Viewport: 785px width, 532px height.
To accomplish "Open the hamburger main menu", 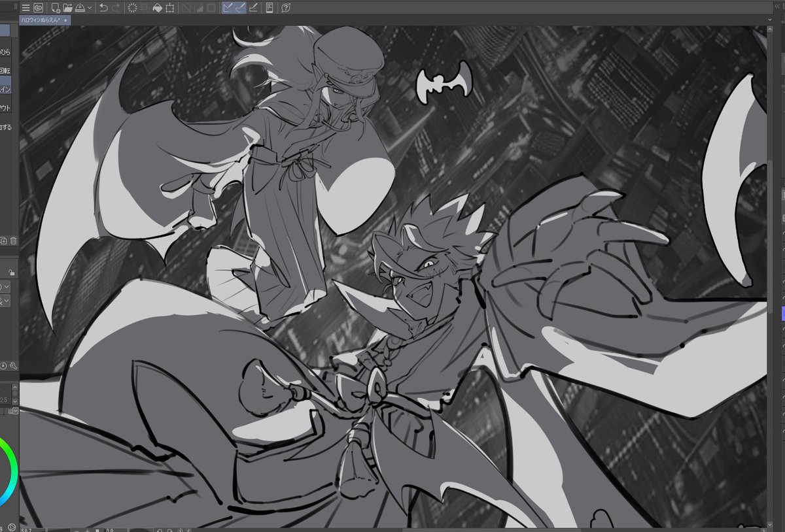I will click(26, 8).
